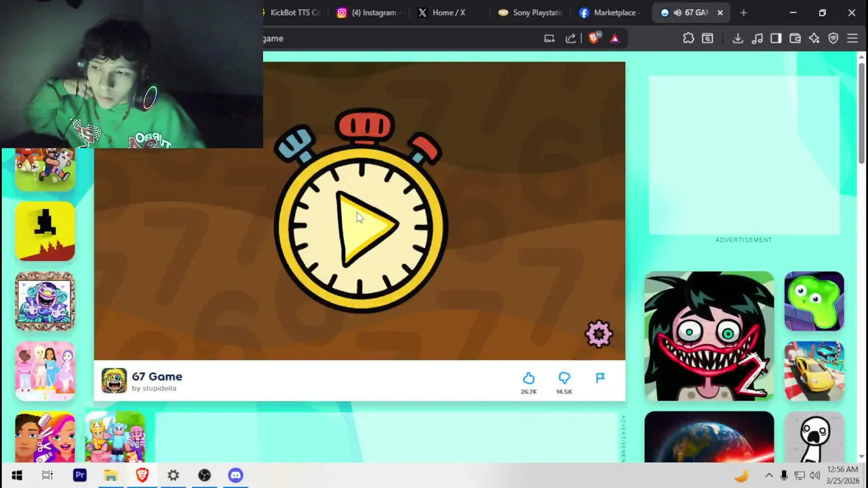Switch to Sony Playstation tab
Screen dimensions: 868x488
click(531, 12)
